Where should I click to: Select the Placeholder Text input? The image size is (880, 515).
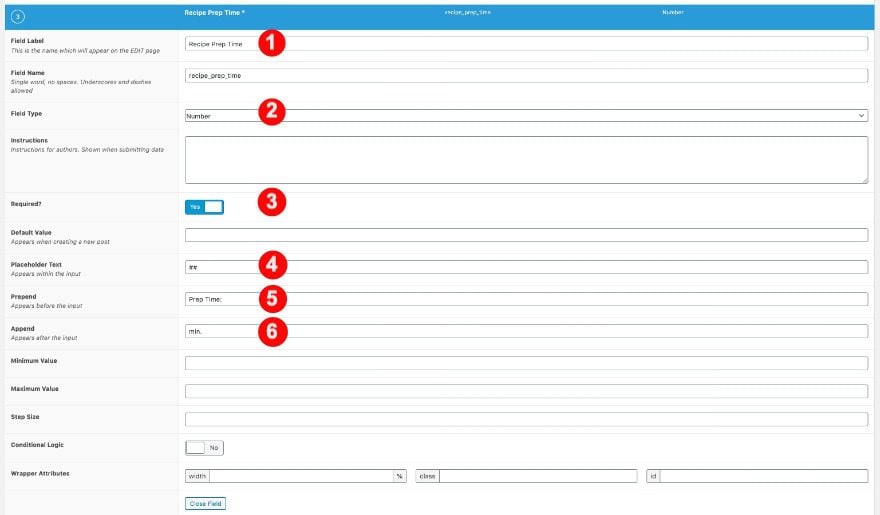(526, 267)
